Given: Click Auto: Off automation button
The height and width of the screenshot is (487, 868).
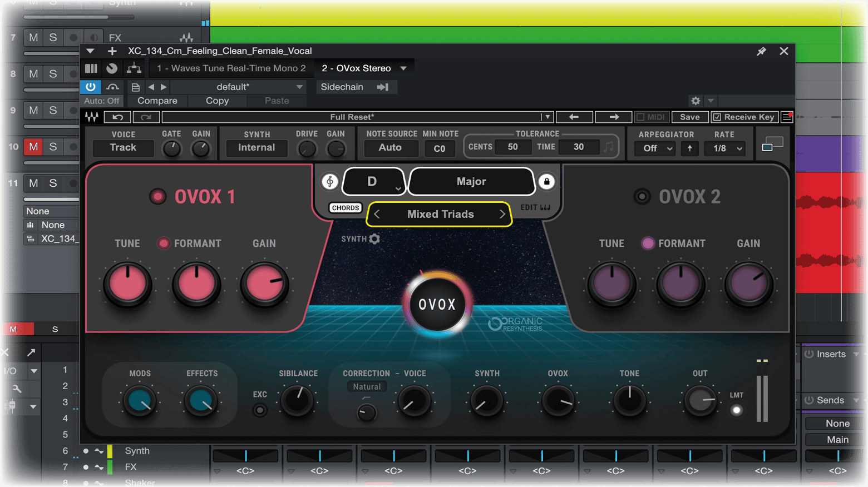Looking at the screenshot, I should point(102,101).
